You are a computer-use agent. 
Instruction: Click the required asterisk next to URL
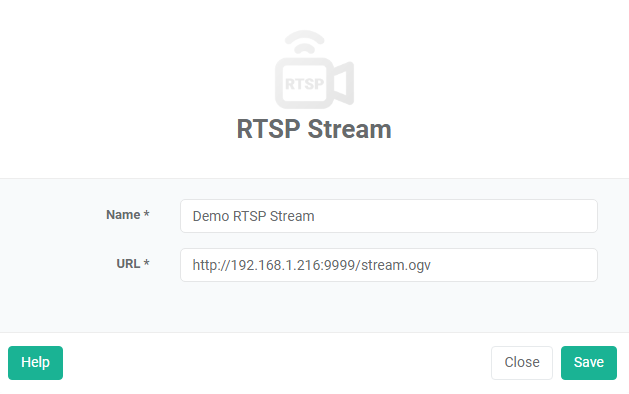tap(146, 262)
